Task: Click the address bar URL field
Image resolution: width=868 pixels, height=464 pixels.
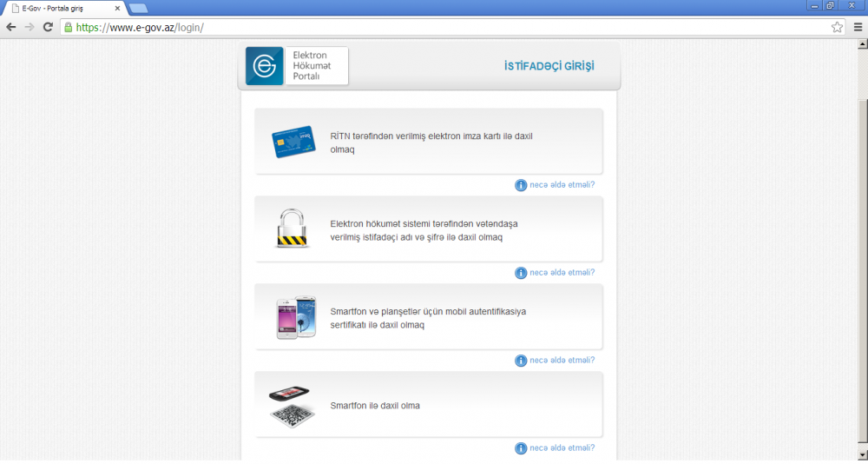Action: click(x=451, y=27)
